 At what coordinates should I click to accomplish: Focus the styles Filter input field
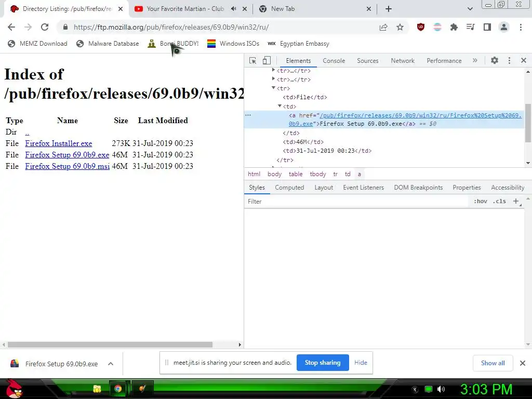coord(356,202)
